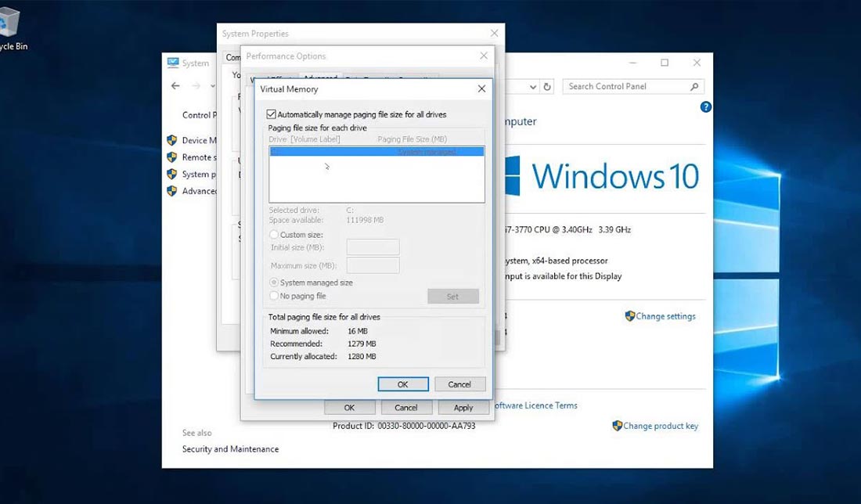861x504 pixels.
Task: Open the Change settings shield link
Action: coord(661,316)
